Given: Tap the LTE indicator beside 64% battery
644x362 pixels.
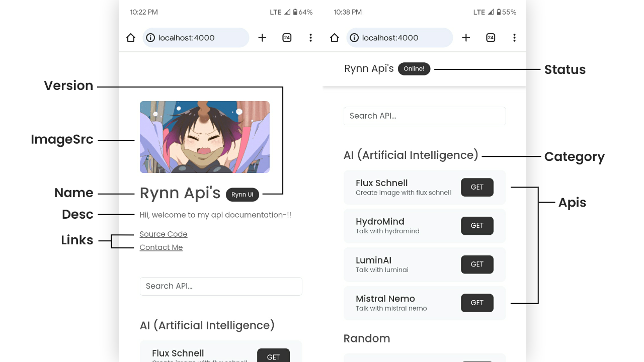Looking at the screenshot, I should coord(276,12).
